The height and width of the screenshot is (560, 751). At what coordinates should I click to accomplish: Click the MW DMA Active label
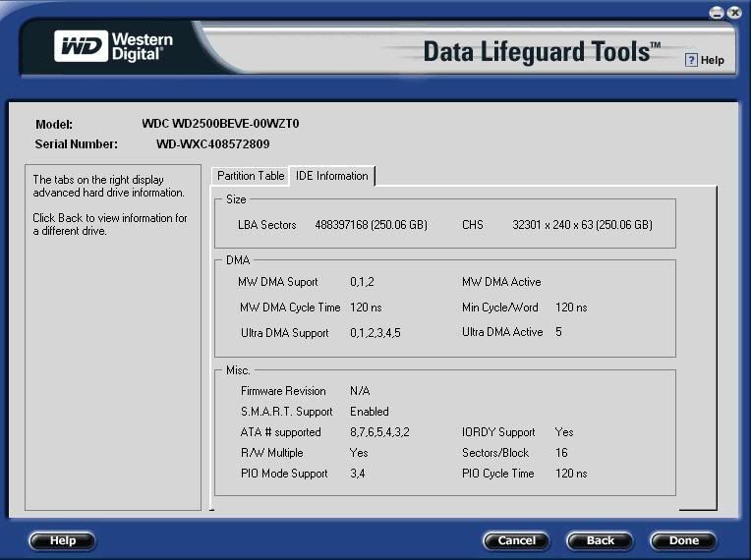pyautogui.click(x=501, y=282)
